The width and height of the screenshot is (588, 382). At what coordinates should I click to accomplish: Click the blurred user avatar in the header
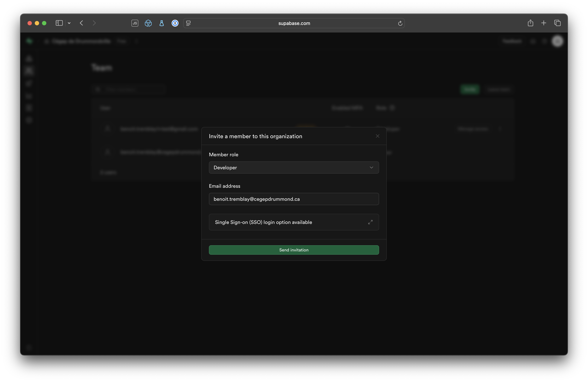[557, 41]
